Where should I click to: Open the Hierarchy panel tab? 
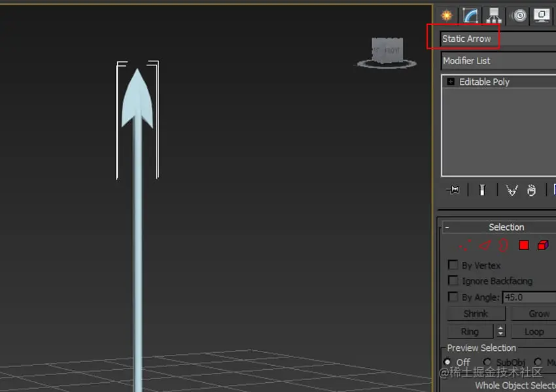point(494,15)
